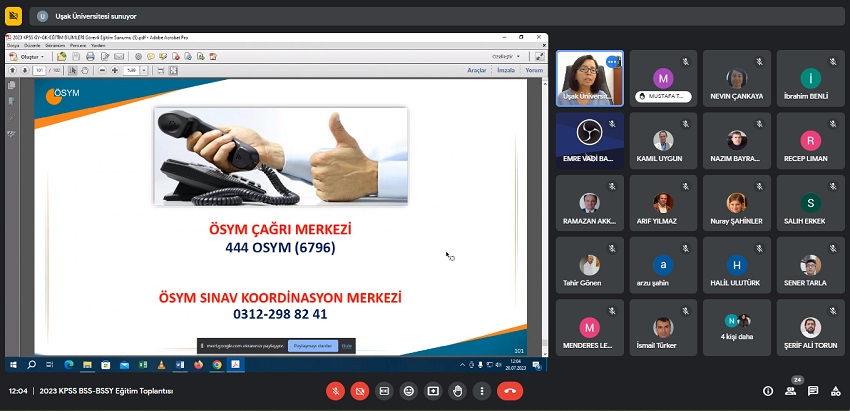This screenshot has width=850, height=411.
Task: Show the participants list with 24 people
Action: click(x=791, y=391)
